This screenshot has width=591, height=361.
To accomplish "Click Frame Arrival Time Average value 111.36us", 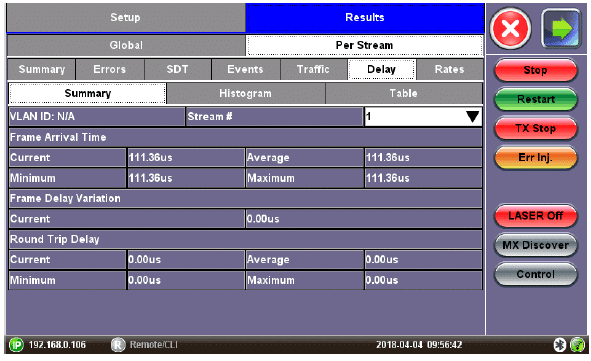I will click(423, 158).
